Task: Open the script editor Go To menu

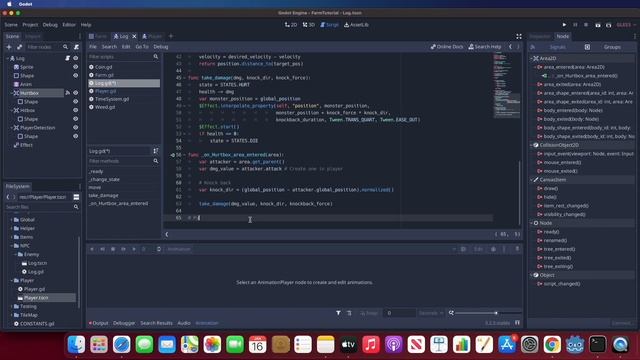Action: [142, 47]
